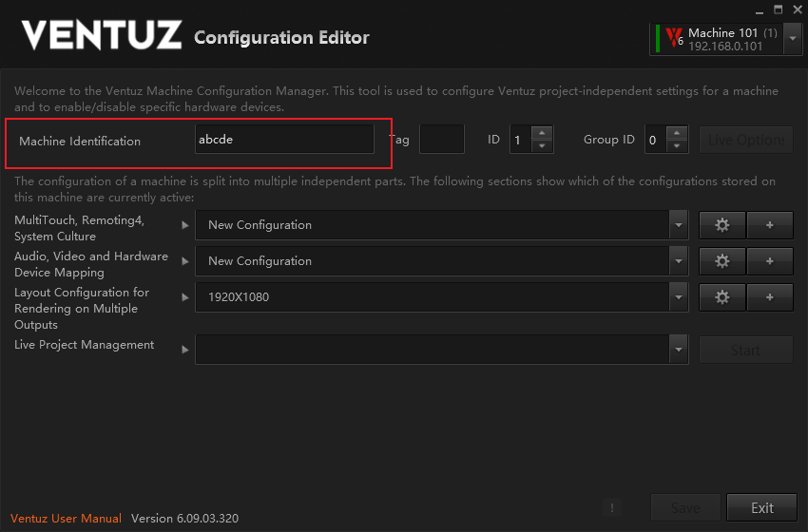Open the 1920X1080 layout dropdown

point(679,297)
